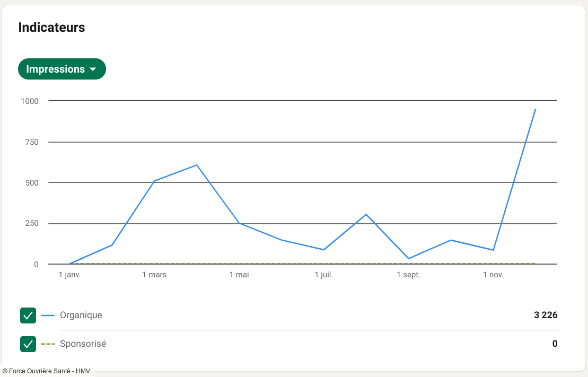588x377 pixels.
Task: Click the July spike on the blue line
Action: click(366, 213)
